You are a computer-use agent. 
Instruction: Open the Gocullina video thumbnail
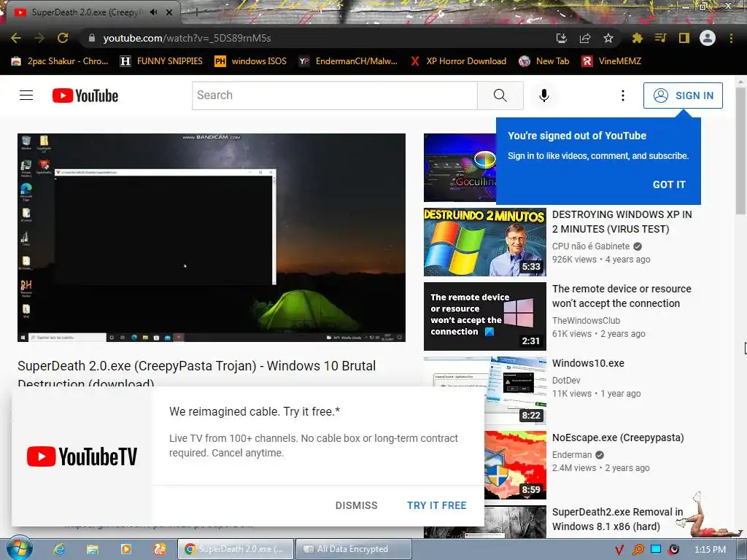click(x=460, y=168)
